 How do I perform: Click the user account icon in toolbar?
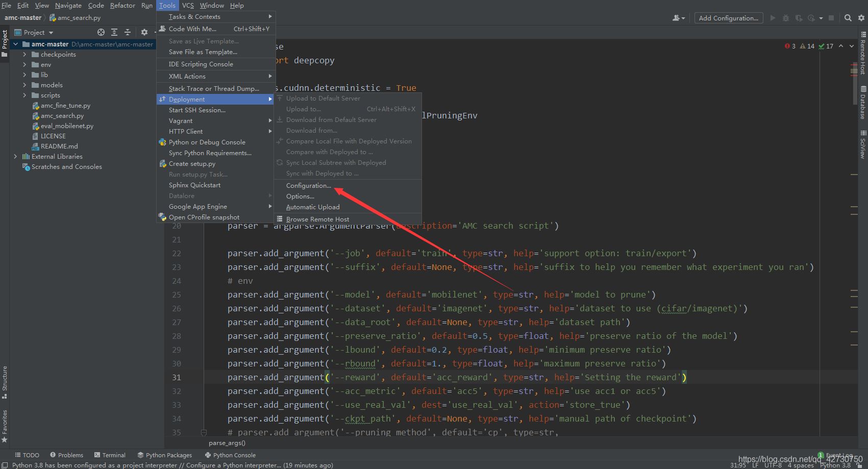pos(678,18)
